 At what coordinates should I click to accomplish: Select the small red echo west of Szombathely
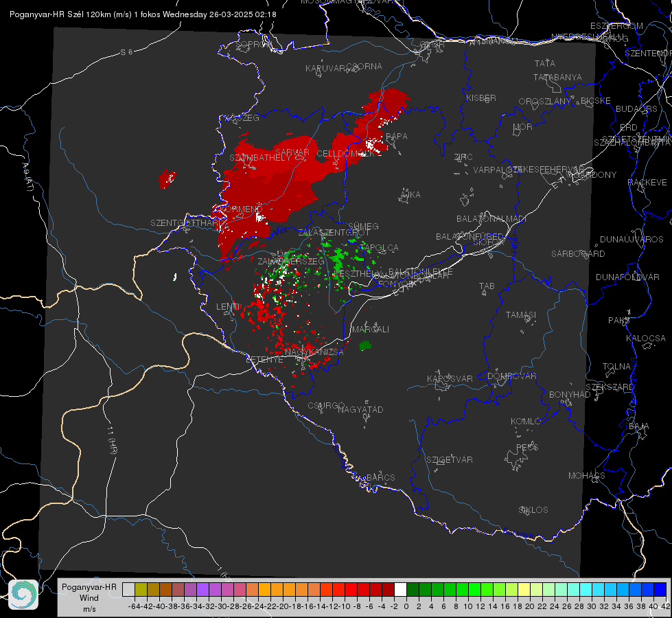click(167, 179)
